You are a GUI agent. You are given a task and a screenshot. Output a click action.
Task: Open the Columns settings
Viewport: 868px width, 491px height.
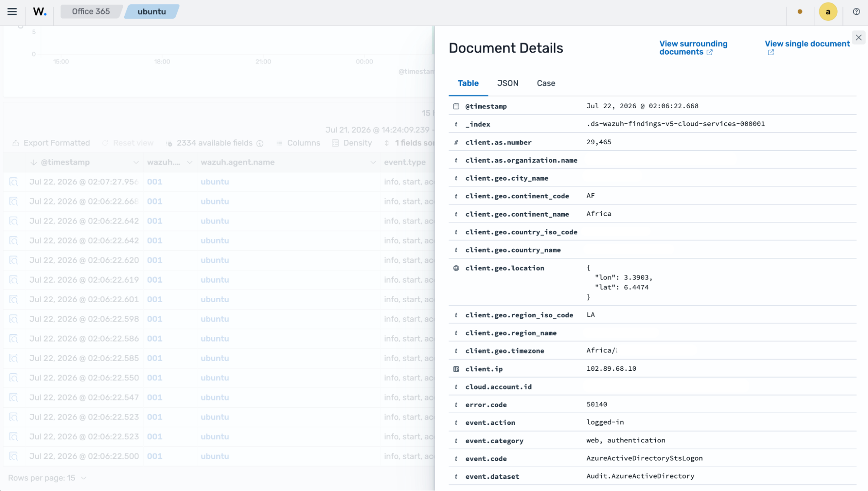[x=298, y=143]
